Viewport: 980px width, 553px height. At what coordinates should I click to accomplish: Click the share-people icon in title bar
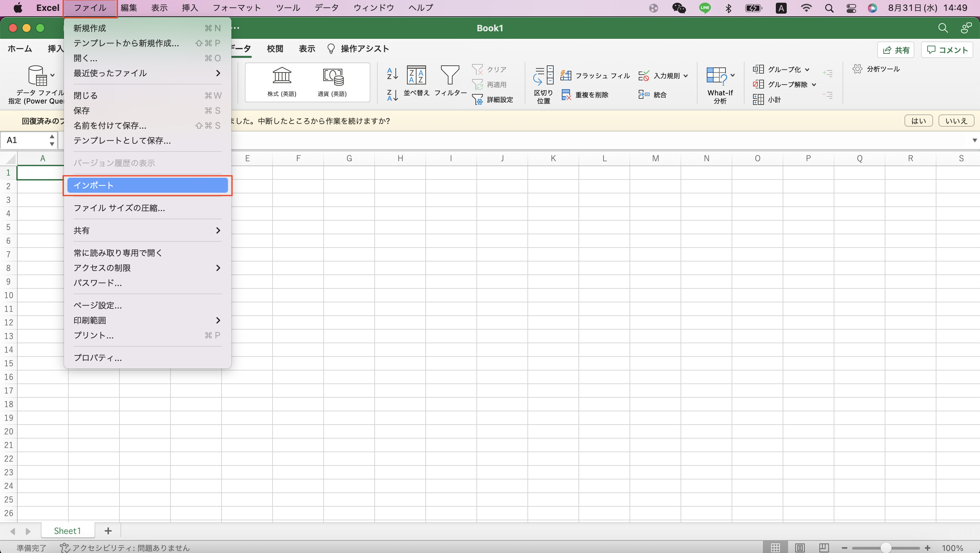966,28
